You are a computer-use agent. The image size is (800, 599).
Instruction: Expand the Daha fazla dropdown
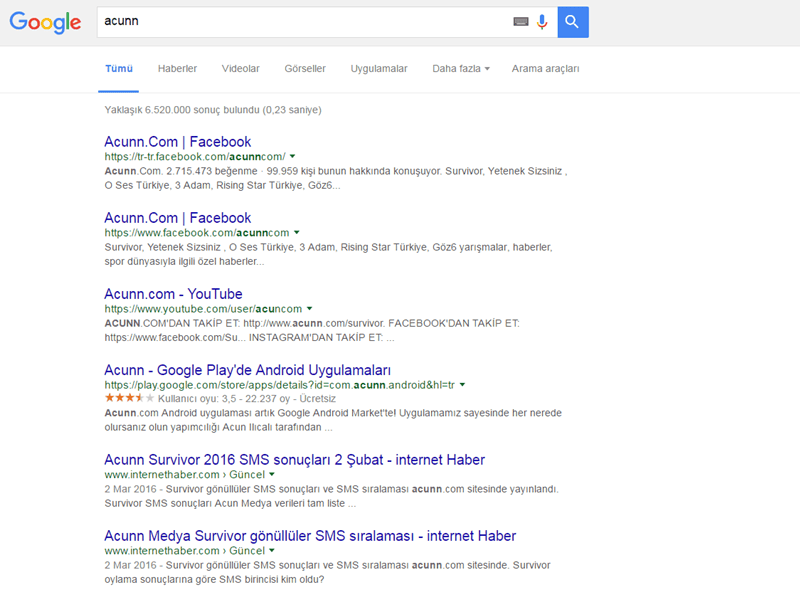[x=461, y=69]
